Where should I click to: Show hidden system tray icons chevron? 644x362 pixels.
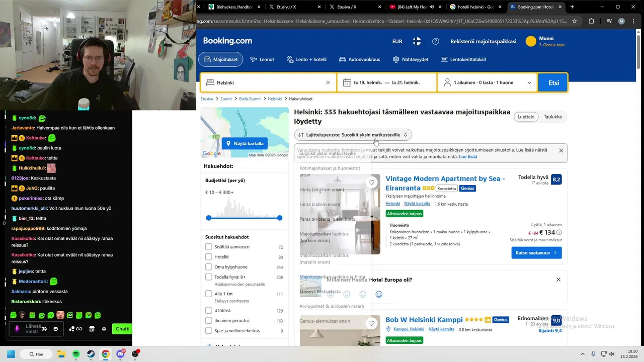coord(583,354)
